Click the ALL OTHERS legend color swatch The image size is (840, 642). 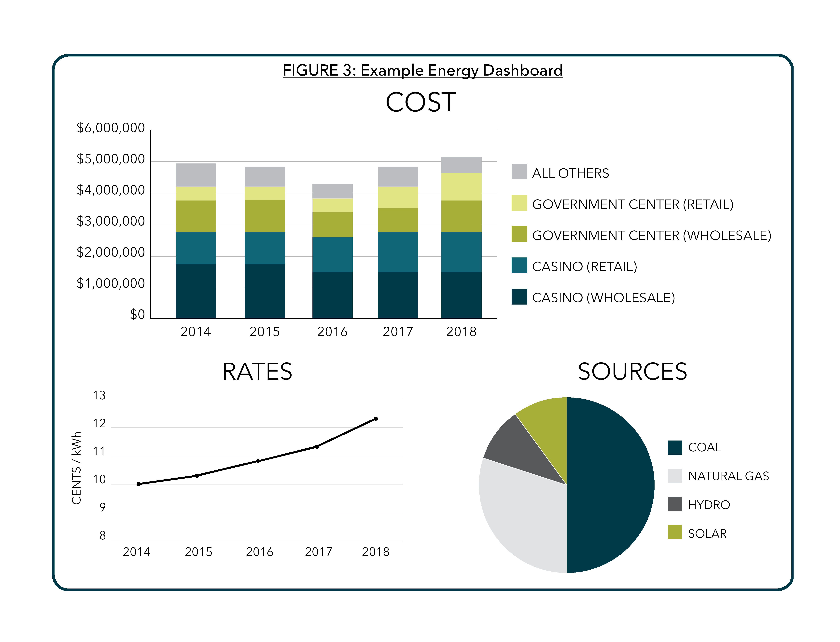coord(519,172)
